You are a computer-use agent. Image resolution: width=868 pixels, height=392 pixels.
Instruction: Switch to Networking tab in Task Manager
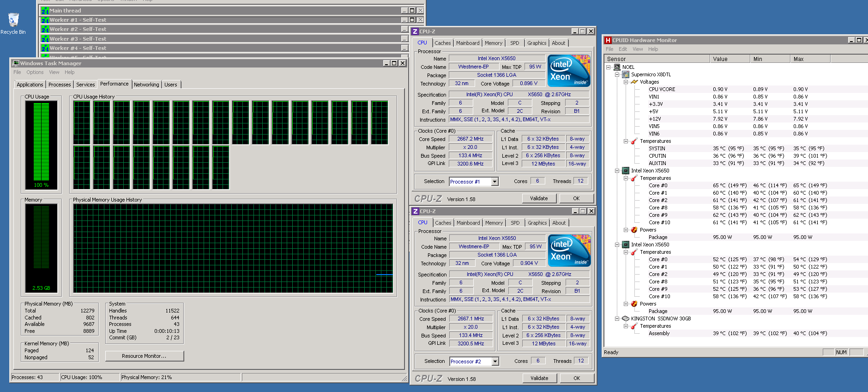coord(146,85)
